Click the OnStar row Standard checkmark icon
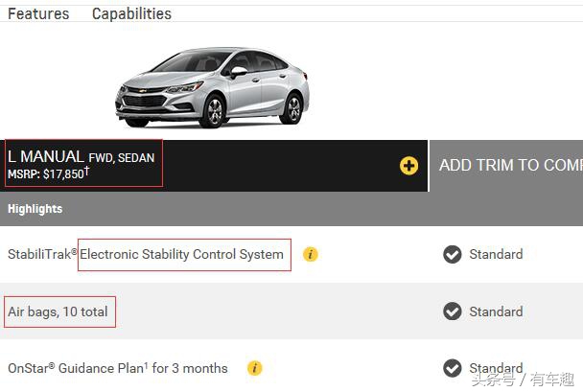The height and width of the screenshot is (392, 583). tap(453, 368)
